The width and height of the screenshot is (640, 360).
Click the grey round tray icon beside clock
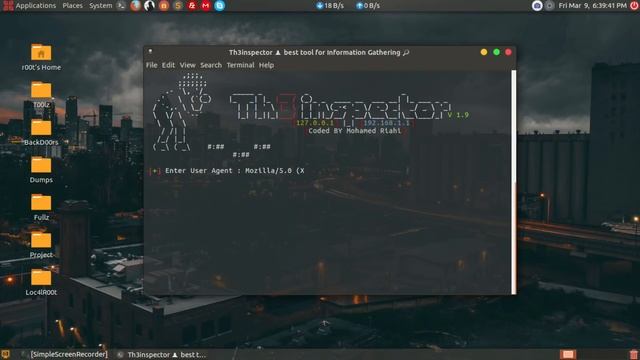click(550, 6)
